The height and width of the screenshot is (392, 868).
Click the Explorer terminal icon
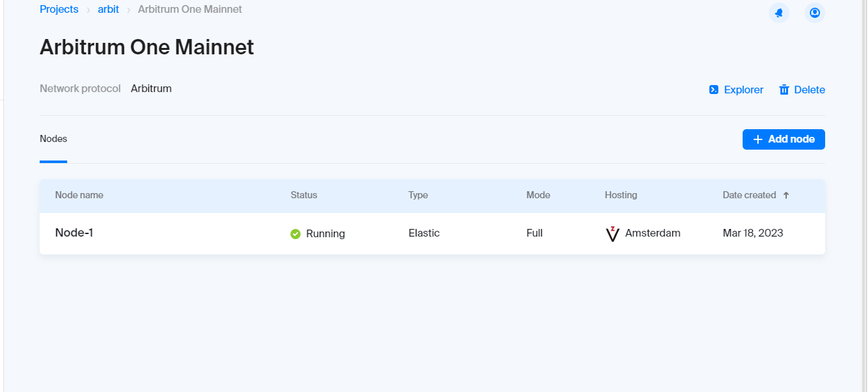point(714,90)
